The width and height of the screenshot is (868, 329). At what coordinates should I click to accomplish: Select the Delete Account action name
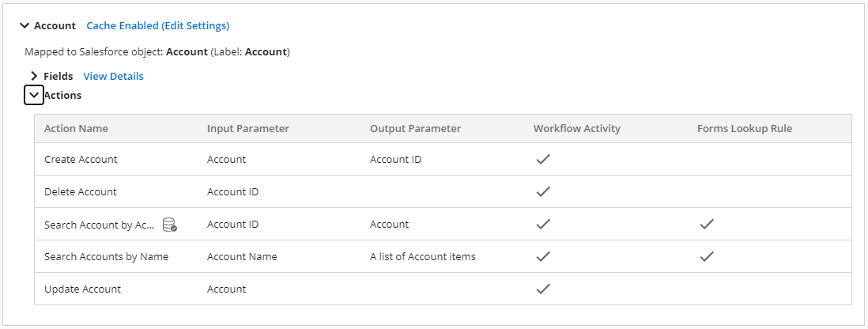click(80, 192)
